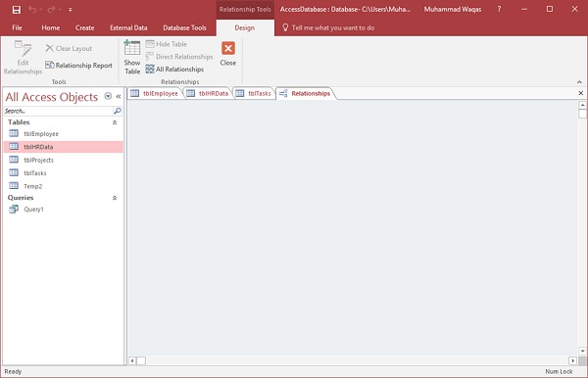Click the search magnifier in the navigation pane
Viewport: 588px width, 378px height.
(x=118, y=111)
